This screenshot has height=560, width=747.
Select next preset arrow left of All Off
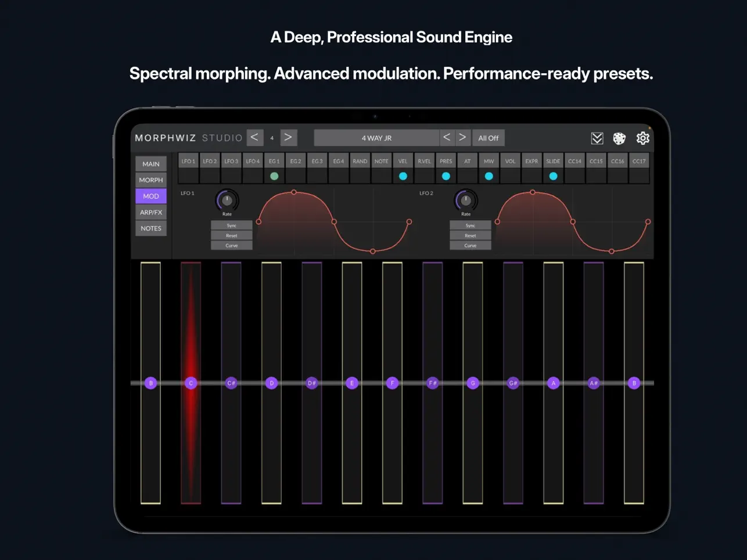point(462,138)
